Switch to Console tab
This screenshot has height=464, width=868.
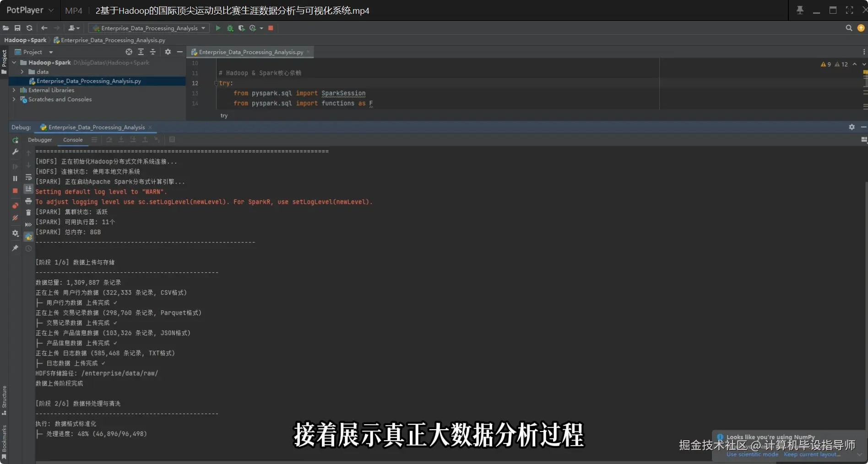(x=73, y=140)
